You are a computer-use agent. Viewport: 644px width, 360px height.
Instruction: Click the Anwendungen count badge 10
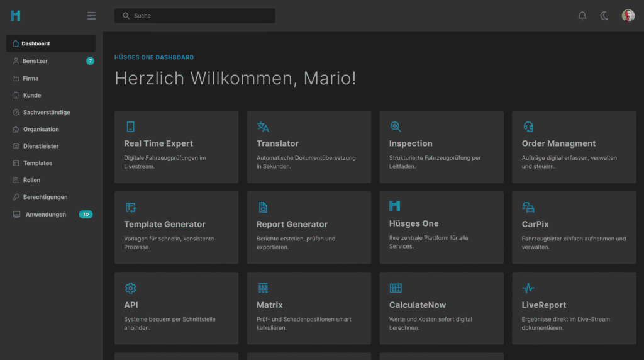(x=86, y=215)
